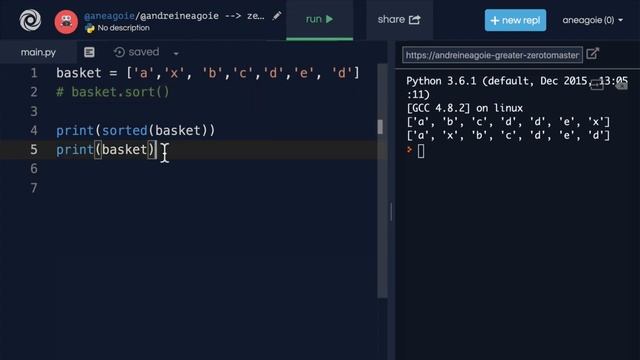Open @aneagoie profile link
This screenshot has width=640, height=360.
109,16
